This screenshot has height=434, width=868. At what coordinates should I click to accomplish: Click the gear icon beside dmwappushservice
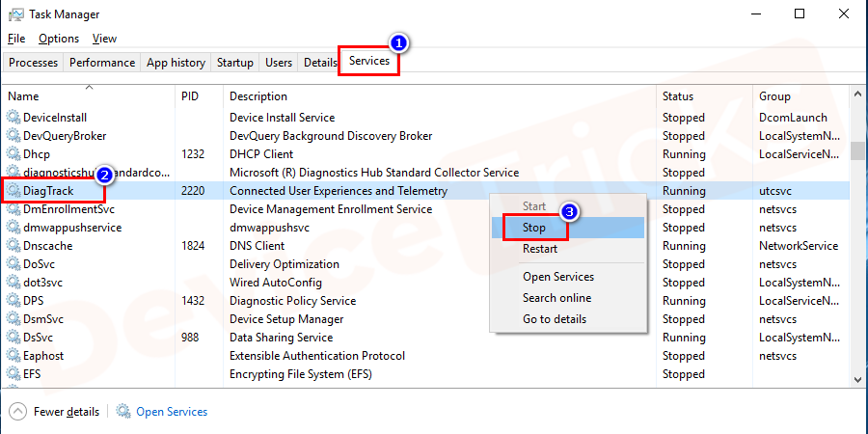click(x=13, y=228)
